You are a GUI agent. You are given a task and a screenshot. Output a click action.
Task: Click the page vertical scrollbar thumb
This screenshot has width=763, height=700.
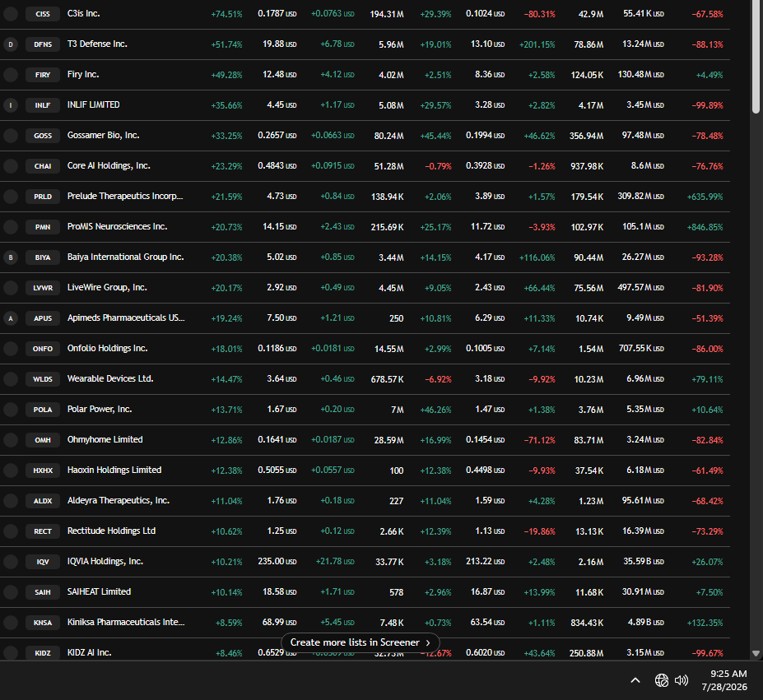[756, 57]
